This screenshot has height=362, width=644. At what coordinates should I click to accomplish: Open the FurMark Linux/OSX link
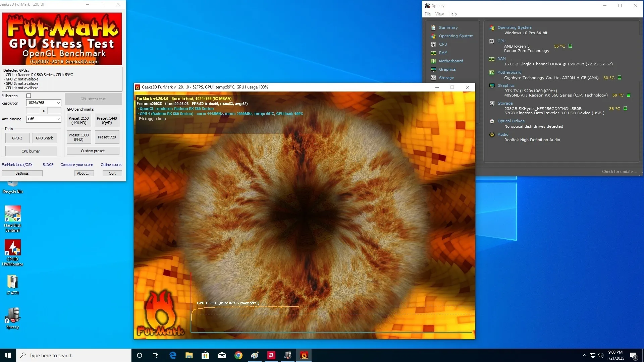(x=17, y=165)
